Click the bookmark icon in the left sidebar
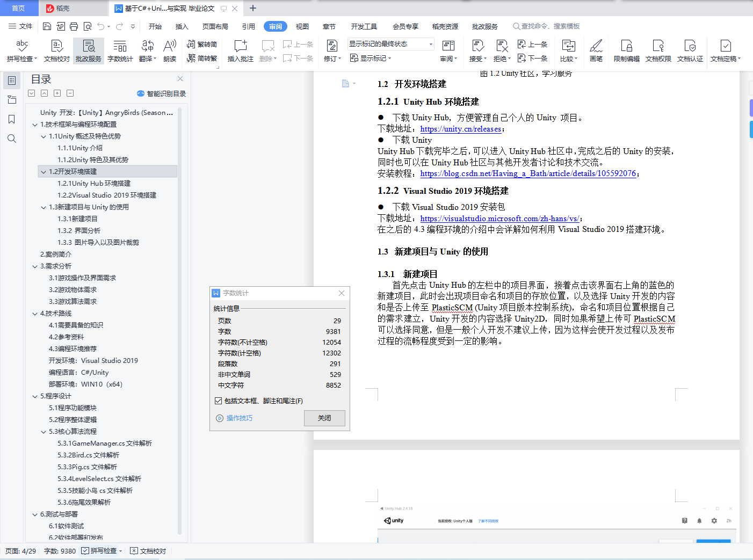Viewport: 753px width, 560px height. click(x=12, y=119)
